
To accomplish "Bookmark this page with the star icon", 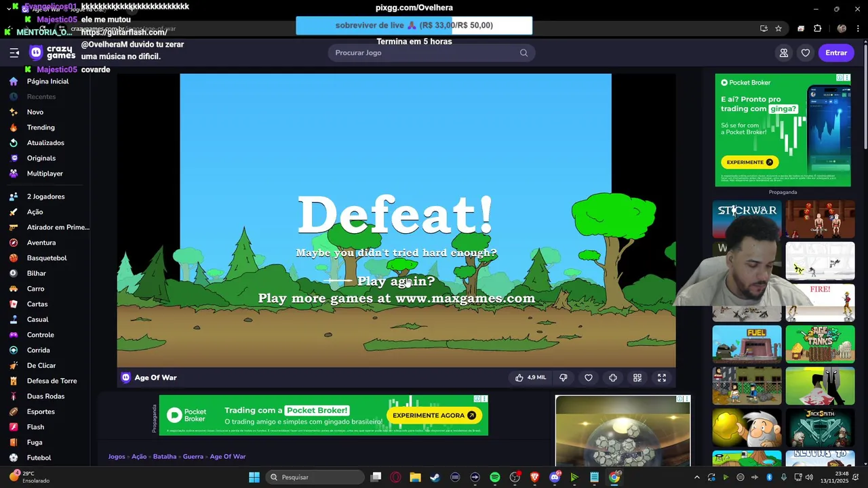I will [x=778, y=28].
